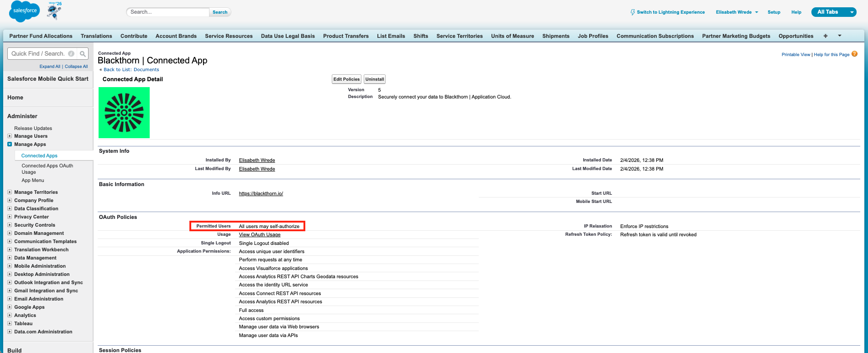Focus the top Search input field
The width and height of the screenshot is (868, 353).
coord(167,12)
